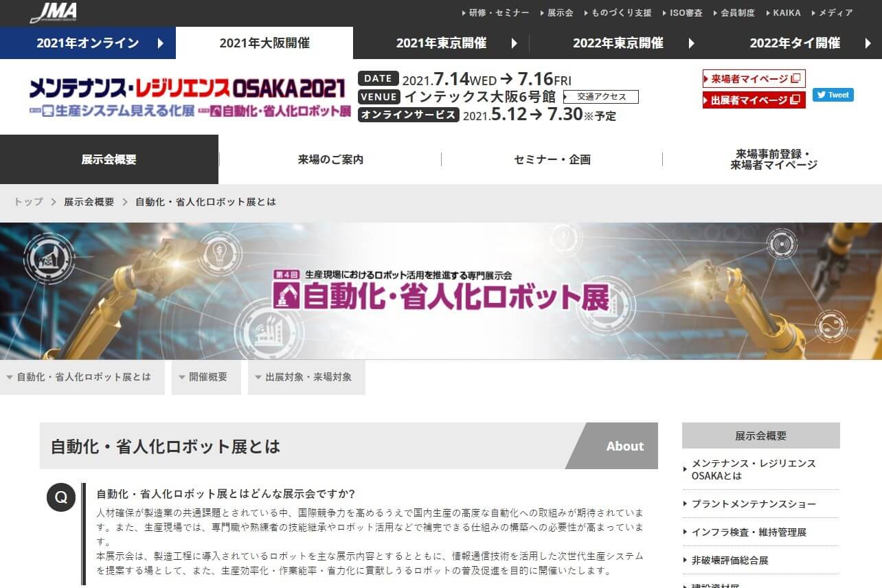Open 来場事前登録・来場者マイページ menu

click(x=773, y=159)
